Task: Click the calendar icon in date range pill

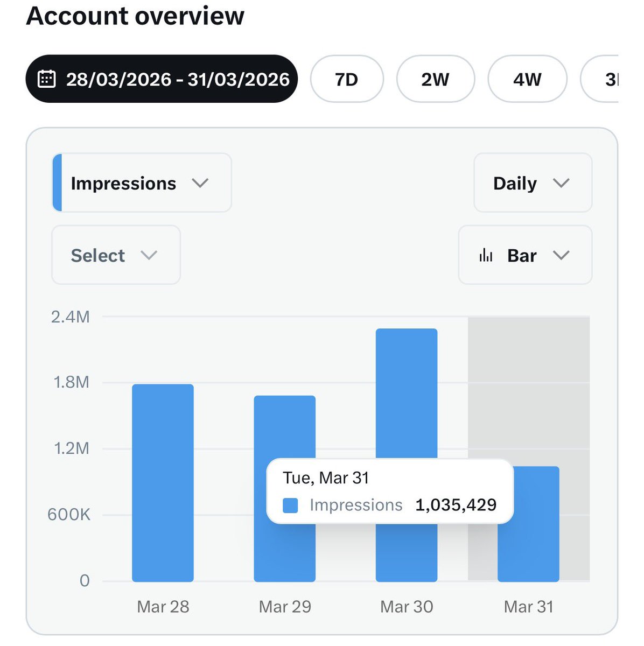Action: (46, 79)
